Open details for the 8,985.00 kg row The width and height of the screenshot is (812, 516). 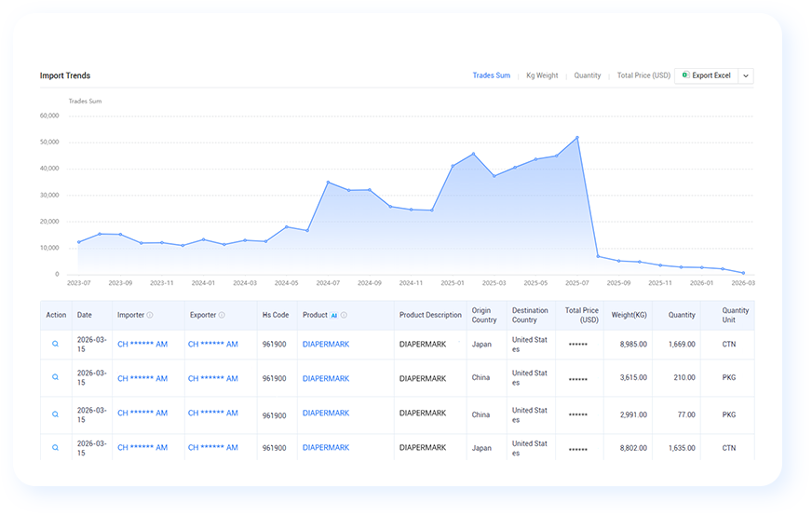56,344
